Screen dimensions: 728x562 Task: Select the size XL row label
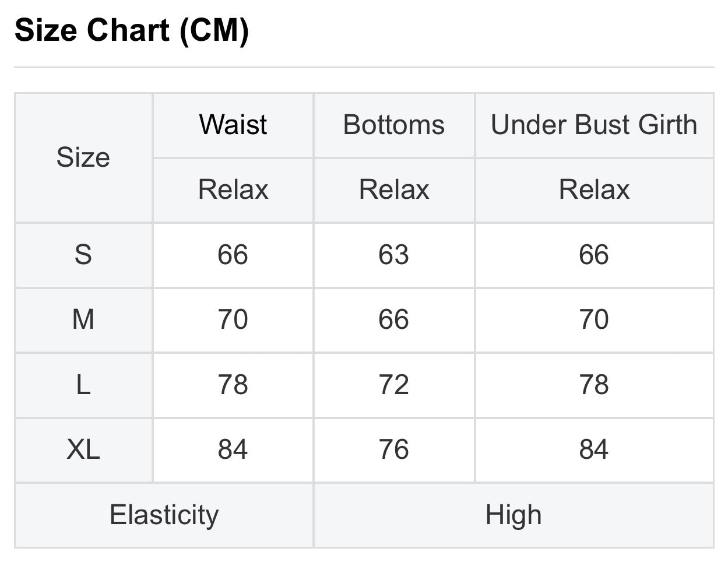tap(83, 449)
